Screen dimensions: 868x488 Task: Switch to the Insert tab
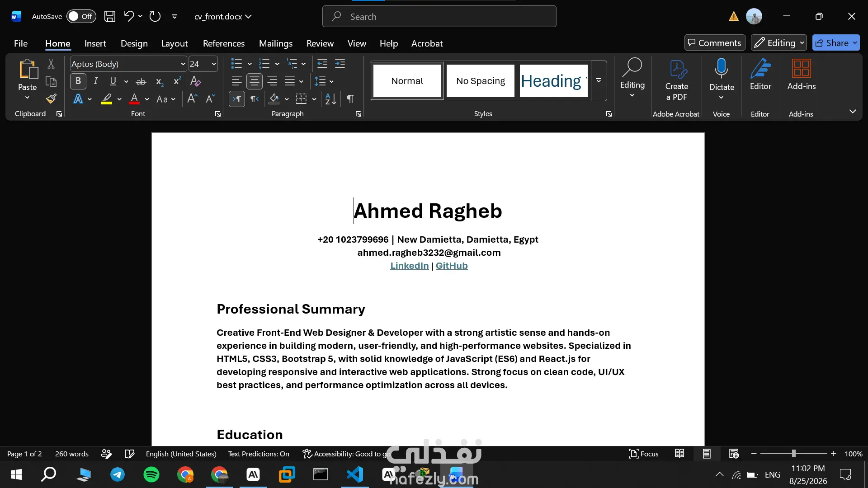(95, 43)
